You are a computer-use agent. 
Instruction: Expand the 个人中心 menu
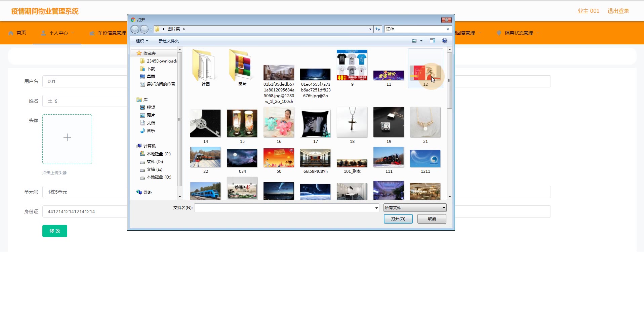click(57, 33)
